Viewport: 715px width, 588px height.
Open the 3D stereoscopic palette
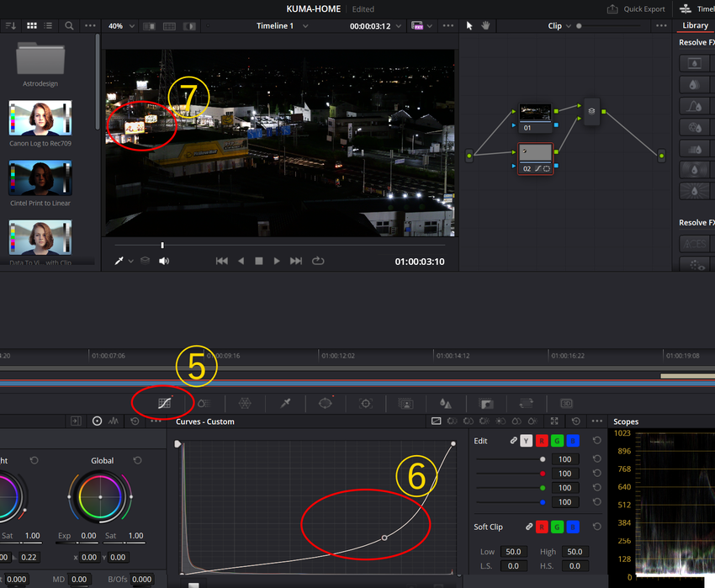click(566, 403)
